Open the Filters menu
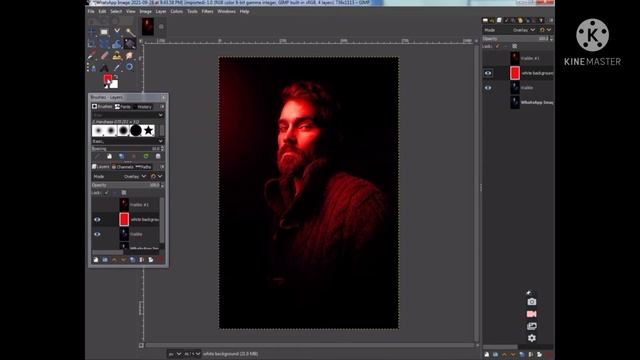 pos(207,11)
